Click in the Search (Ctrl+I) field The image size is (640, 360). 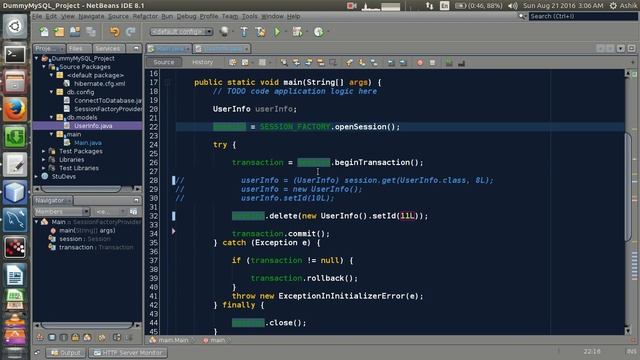point(582,16)
